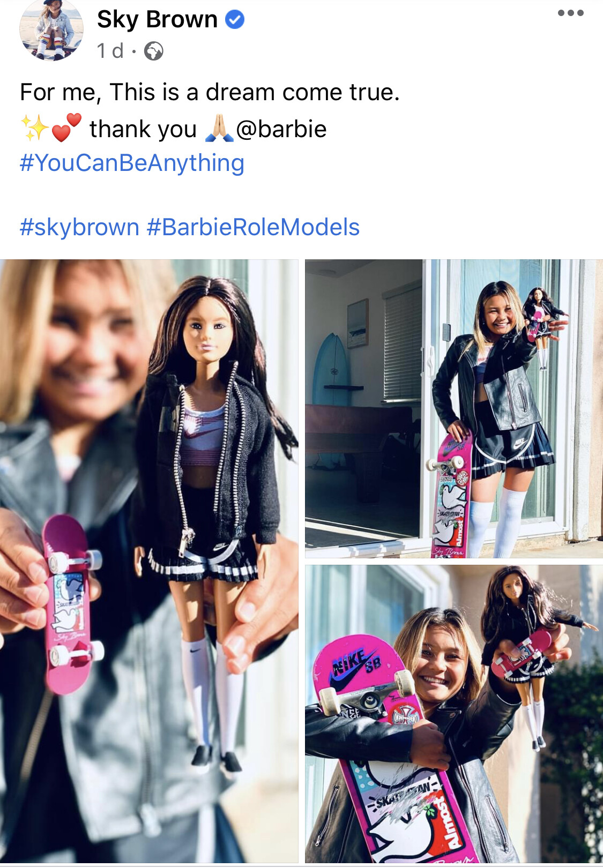Open top-right photo of girl in doorway

454,409
